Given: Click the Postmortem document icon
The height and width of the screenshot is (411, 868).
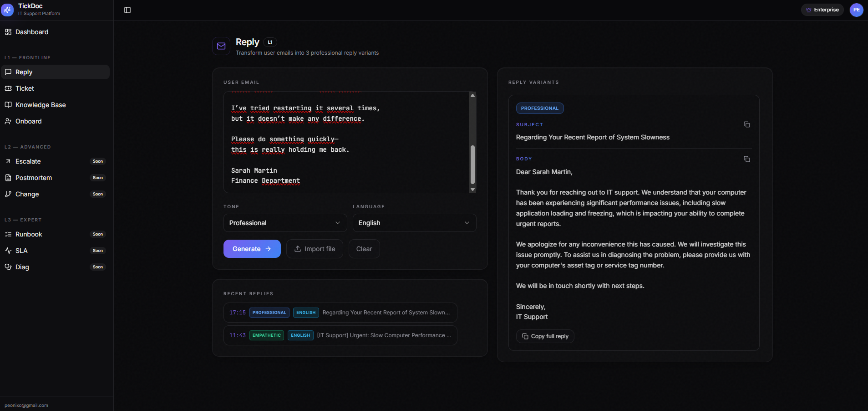Looking at the screenshot, I should point(8,178).
